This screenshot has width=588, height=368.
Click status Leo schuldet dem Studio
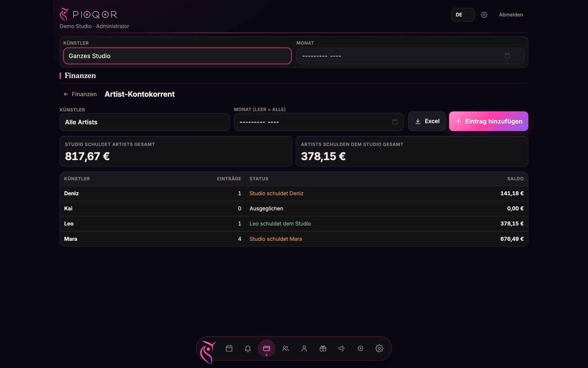tap(280, 223)
